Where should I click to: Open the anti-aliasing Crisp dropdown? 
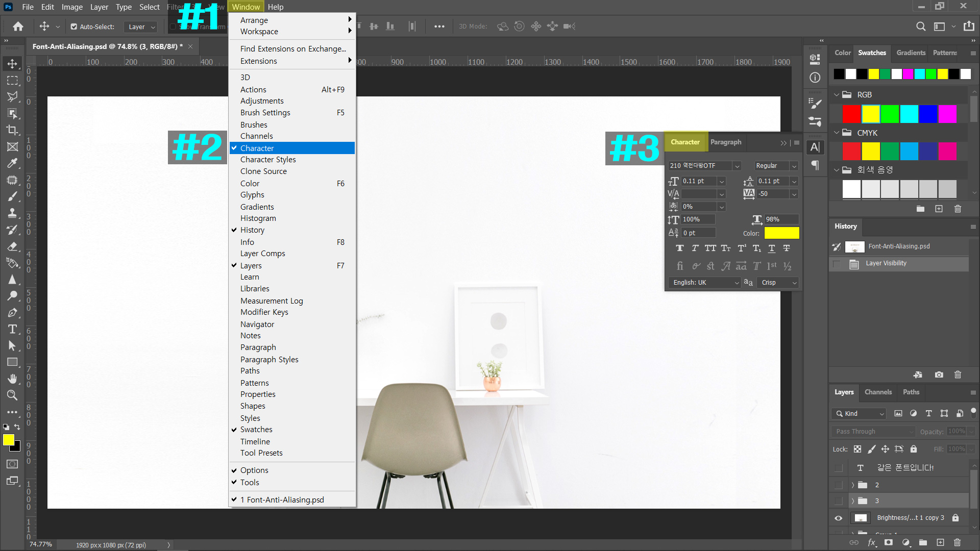(x=778, y=283)
